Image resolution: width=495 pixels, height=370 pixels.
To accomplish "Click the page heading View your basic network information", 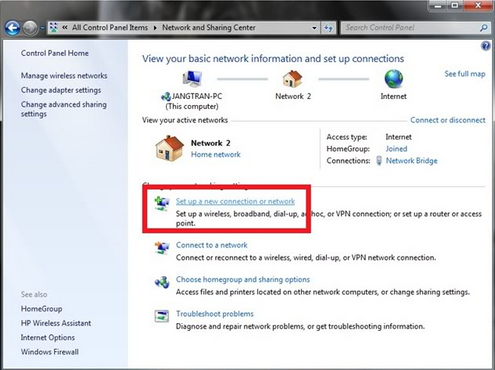I will coord(273,59).
